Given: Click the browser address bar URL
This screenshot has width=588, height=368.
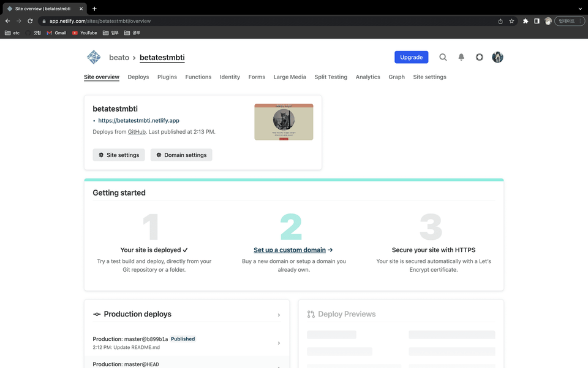Looking at the screenshot, I should point(100,21).
